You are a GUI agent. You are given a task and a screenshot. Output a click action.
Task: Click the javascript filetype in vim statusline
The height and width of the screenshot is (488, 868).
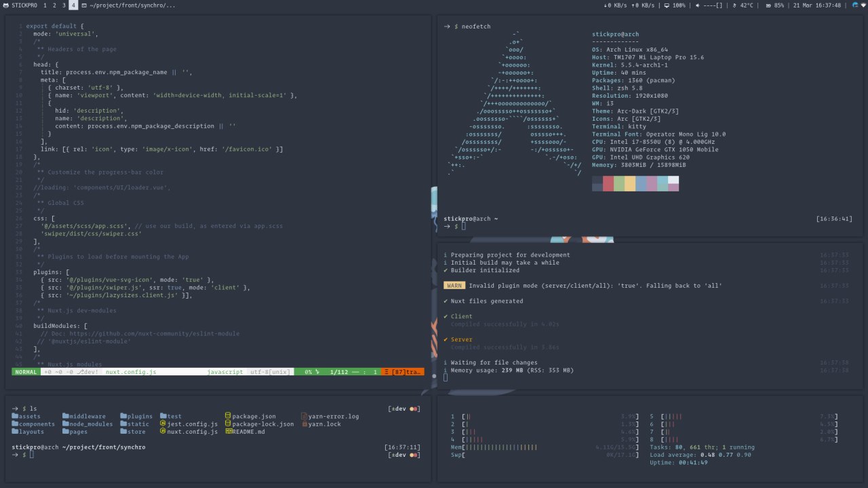(224, 372)
